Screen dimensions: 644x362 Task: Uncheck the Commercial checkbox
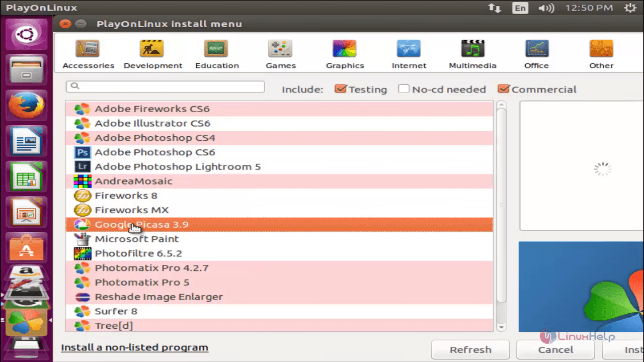click(504, 89)
